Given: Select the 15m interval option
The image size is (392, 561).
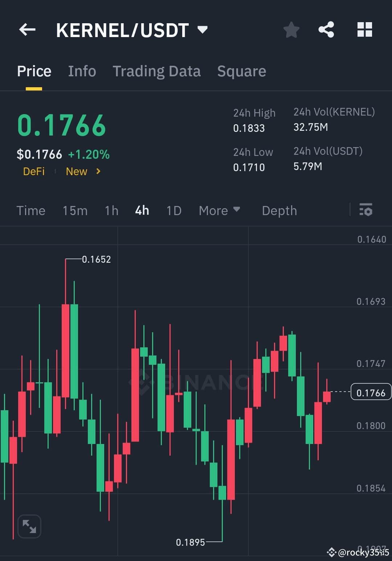Looking at the screenshot, I should 75,210.
